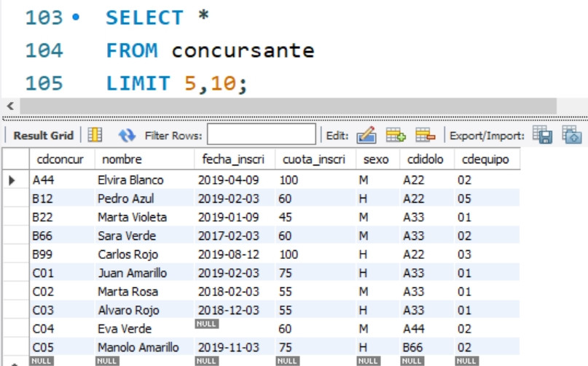Click the insert new row icon
The height and width of the screenshot is (366, 588).
(396, 135)
